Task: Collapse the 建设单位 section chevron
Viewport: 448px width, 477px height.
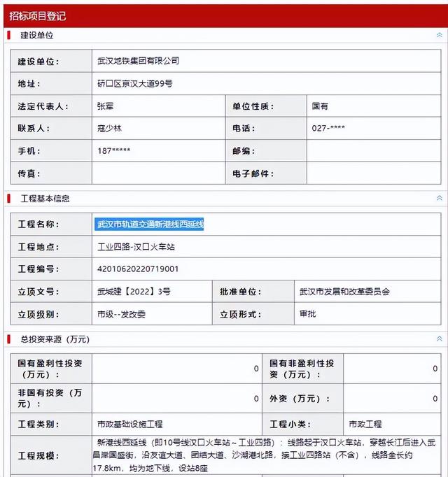Action: click(439, 35)
